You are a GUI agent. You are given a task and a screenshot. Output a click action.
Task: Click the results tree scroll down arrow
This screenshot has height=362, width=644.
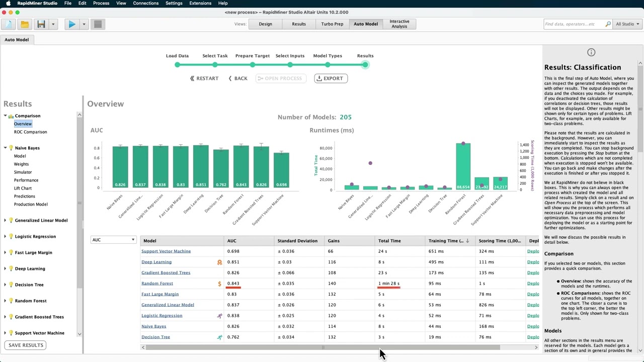pyautogui.click(x=79, y=334)
